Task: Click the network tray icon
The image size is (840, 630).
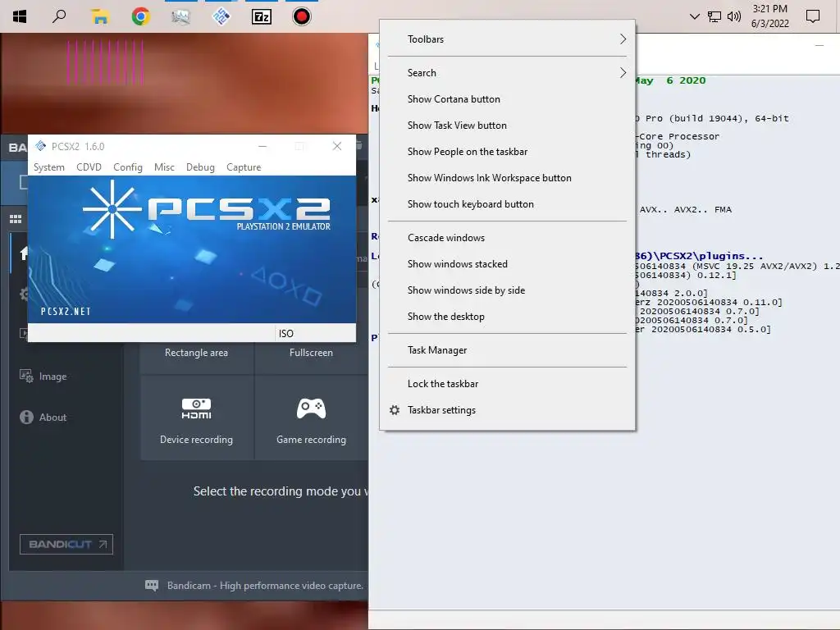Action: pyautogui.click(x=714, y=16)
